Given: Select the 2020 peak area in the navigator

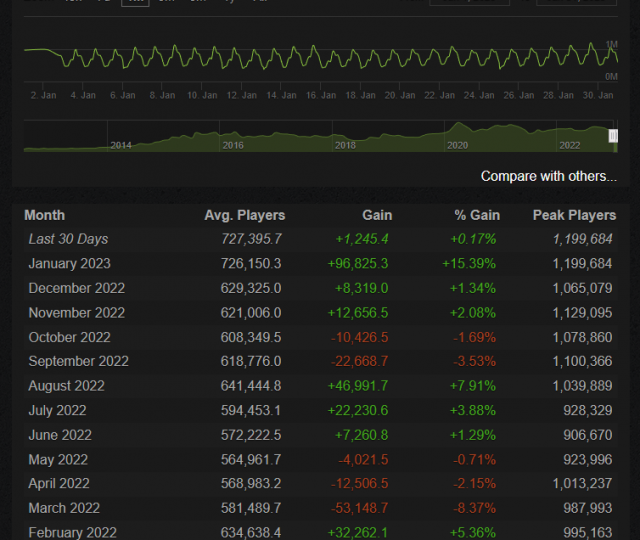Looking at the screenshot, I should [459, 132].
